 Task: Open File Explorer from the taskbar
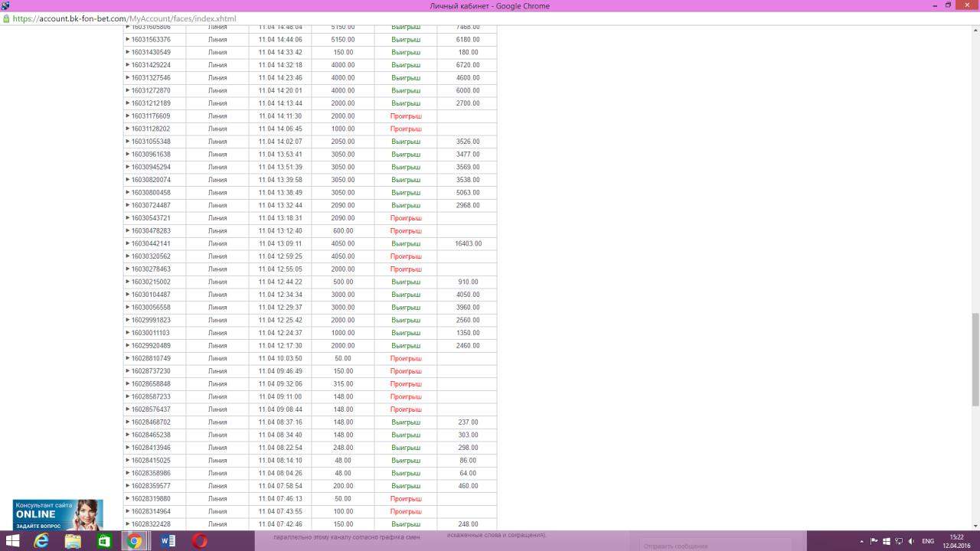[x=73, y=541]
